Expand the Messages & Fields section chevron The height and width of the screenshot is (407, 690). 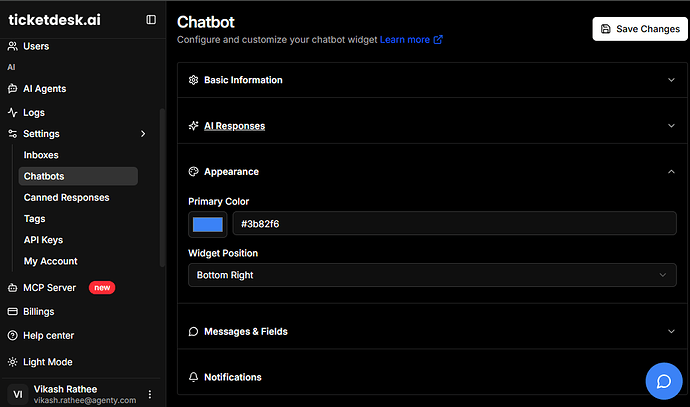point(671,331)
